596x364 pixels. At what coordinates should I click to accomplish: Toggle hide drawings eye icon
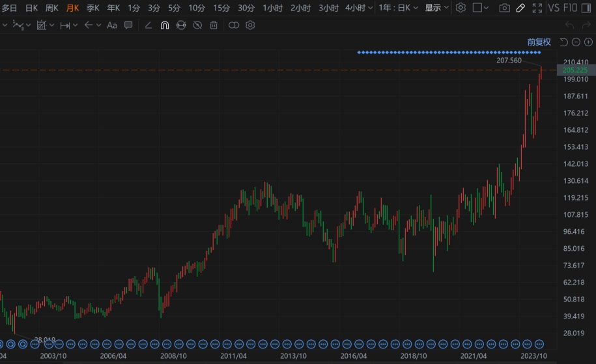[x=197, y=25]
